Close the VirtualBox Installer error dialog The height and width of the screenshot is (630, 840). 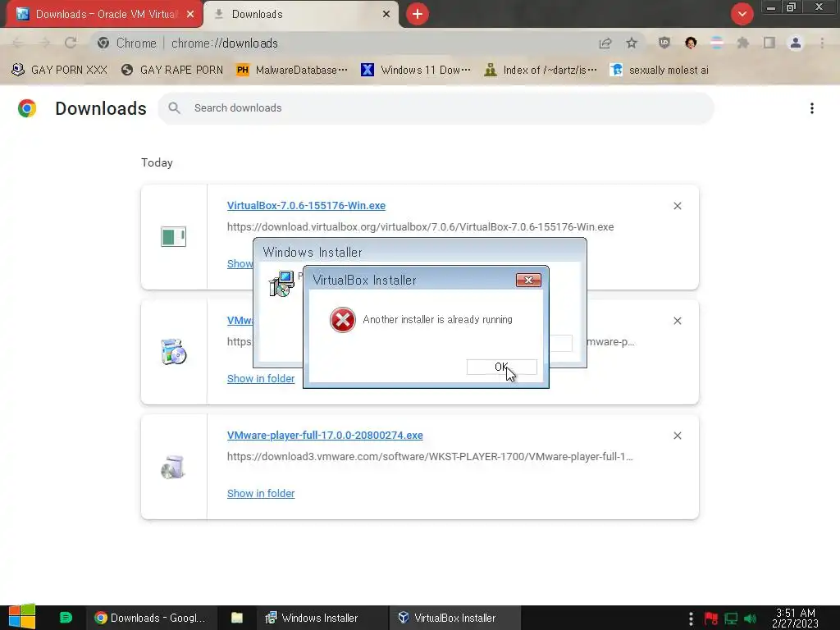528,281
